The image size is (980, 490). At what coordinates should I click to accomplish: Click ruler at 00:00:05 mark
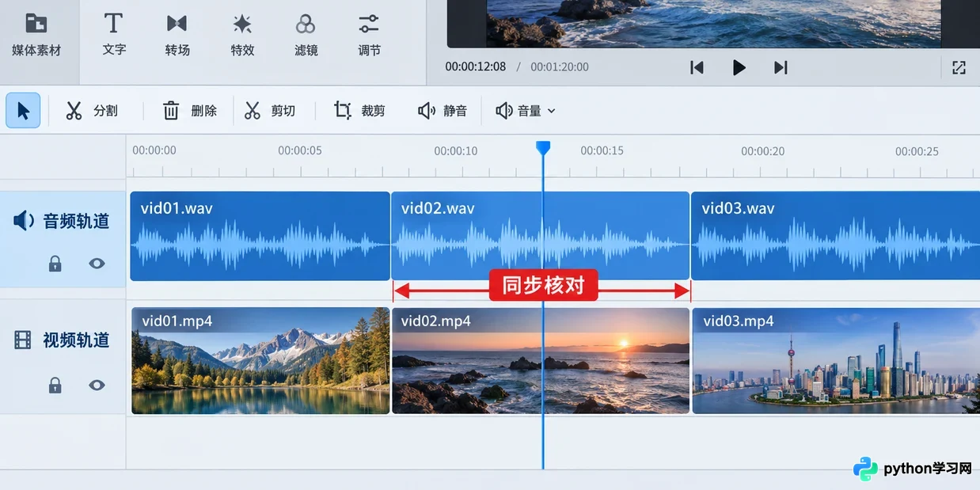click(300, 150)
